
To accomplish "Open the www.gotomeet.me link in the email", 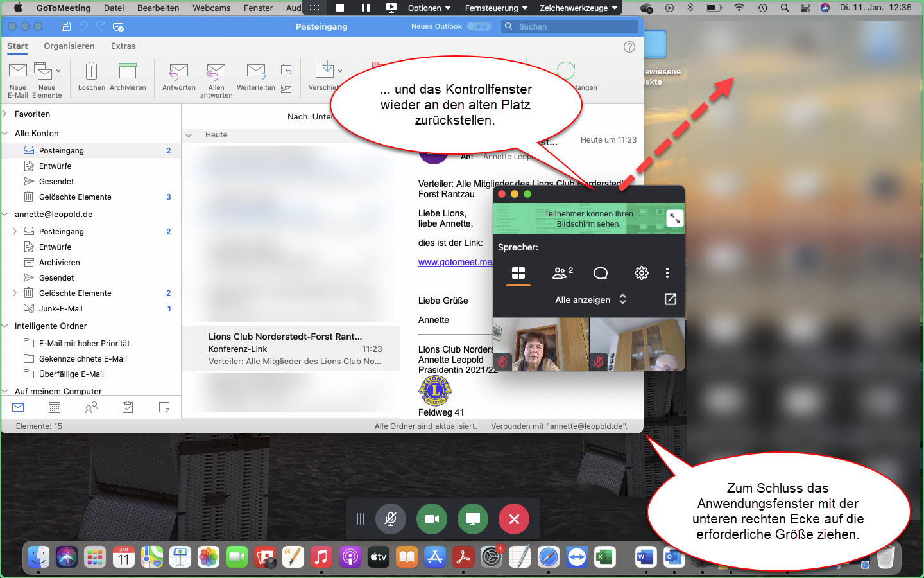I will coord(455,262).
